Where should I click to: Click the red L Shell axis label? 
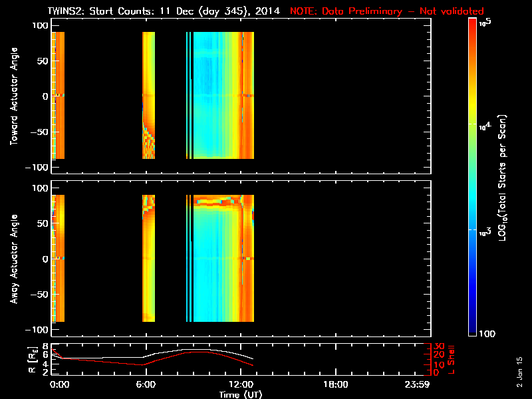(x=452, y=358)
